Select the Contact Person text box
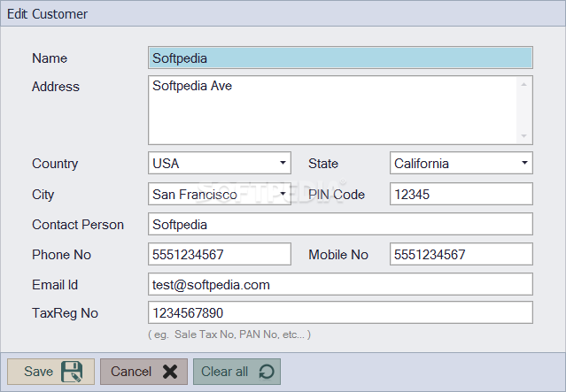This screenshot has width=566, height=392. pos(340,225)
